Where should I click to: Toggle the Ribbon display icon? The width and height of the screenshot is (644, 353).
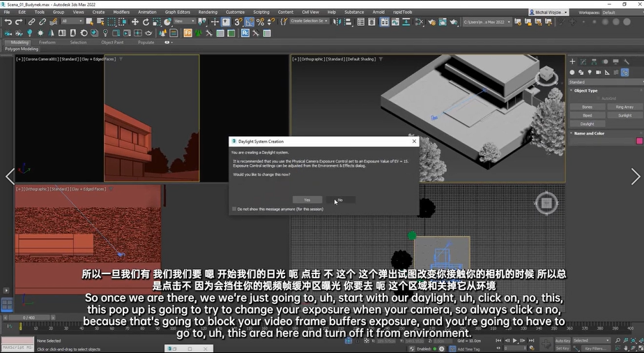coord(385,22)
